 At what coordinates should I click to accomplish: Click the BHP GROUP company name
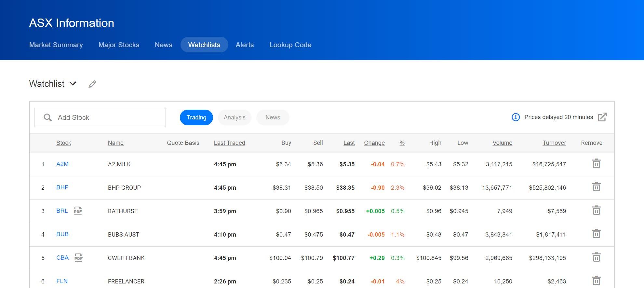point(124,188)
